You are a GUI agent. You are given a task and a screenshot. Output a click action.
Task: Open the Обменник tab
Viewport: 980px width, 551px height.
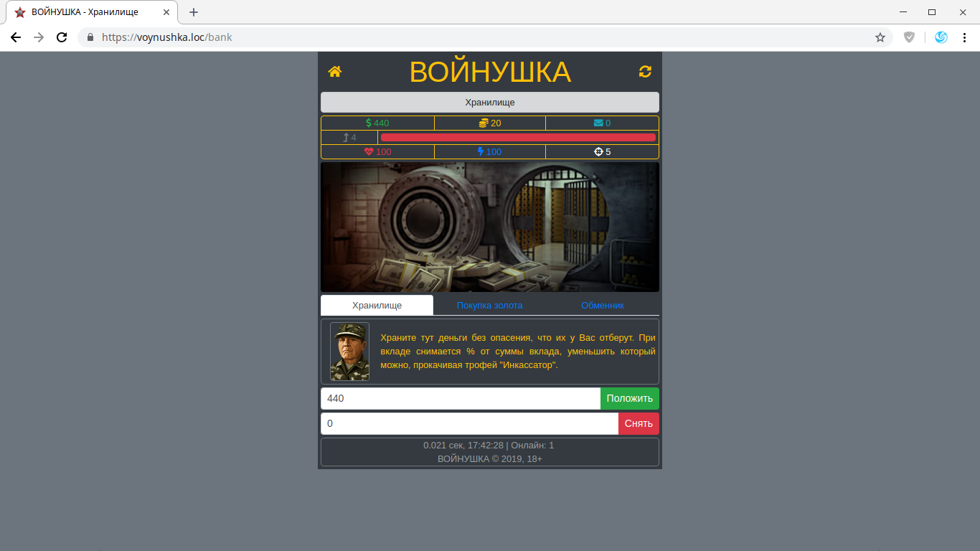603,306
